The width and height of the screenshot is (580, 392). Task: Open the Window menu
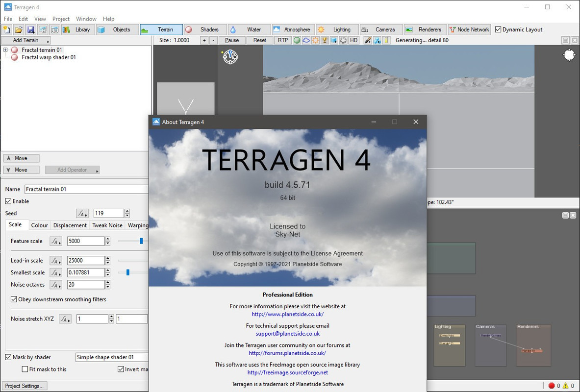pos(86,19)
